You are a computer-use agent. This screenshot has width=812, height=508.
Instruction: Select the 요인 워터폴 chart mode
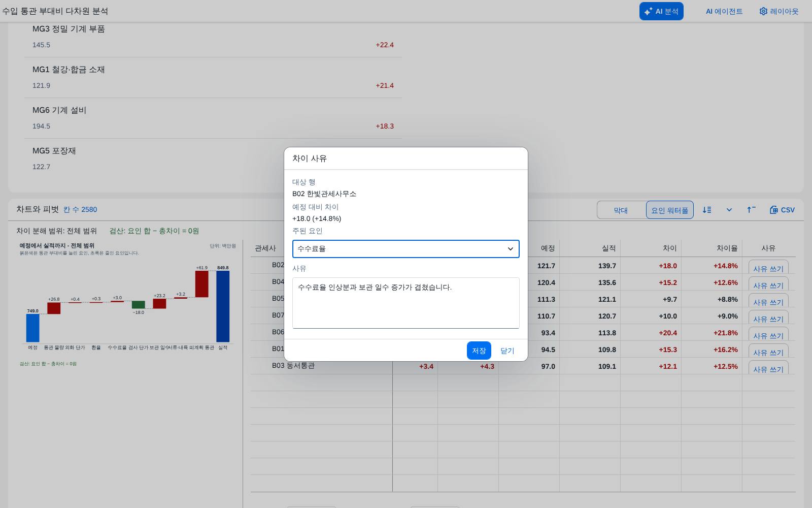pyautogui.click(x=670, y=210)
